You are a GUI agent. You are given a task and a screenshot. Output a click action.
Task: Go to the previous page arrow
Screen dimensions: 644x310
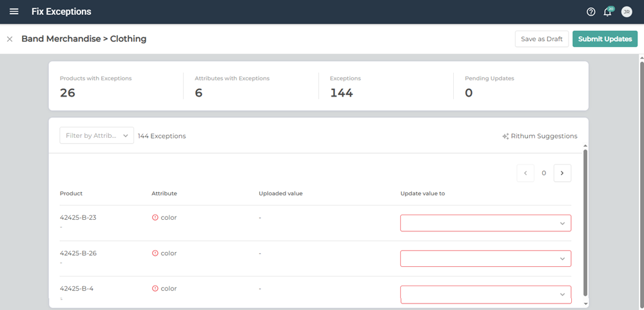525,173
